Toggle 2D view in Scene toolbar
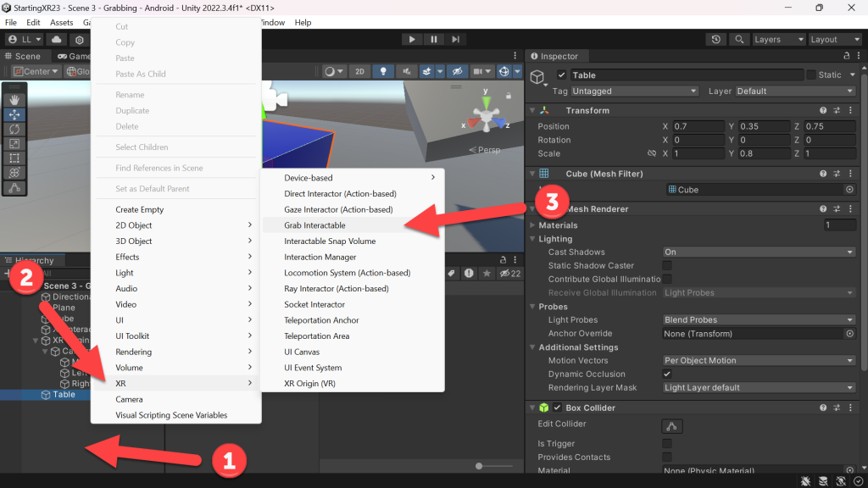This screenshot has width=868, height=488. (x=359, y=71)
